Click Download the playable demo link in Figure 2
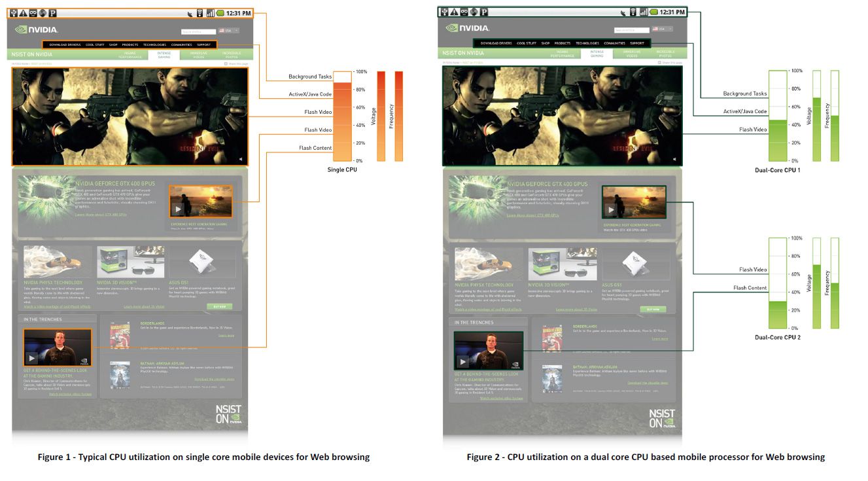Image resolution: width=868 pixels, height=481 pixels. point(648,383)
